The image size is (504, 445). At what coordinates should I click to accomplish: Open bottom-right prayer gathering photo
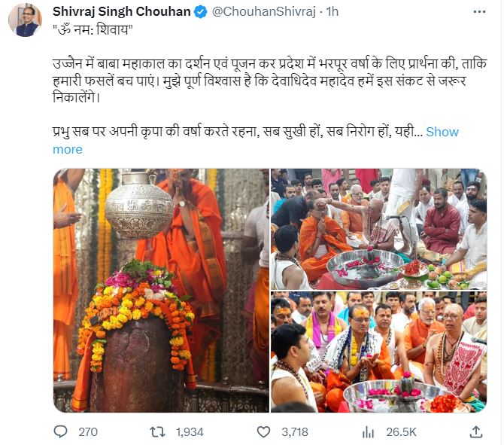[378, 352]
